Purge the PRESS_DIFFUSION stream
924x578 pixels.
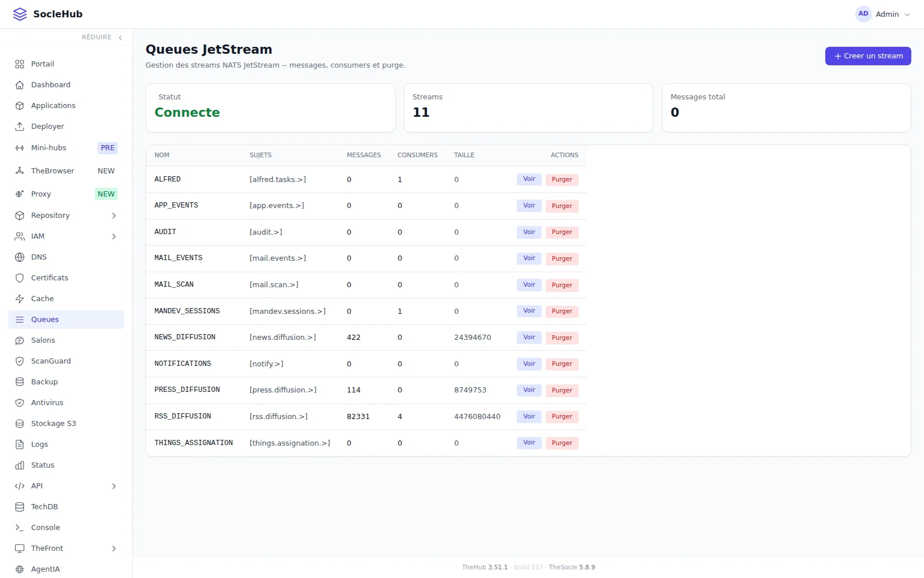(x=562, y=390)
